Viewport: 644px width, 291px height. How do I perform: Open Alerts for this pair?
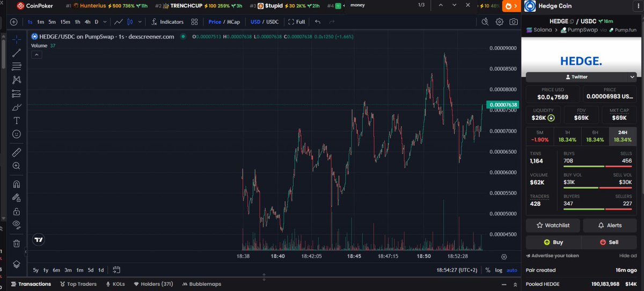coord(610,225)
